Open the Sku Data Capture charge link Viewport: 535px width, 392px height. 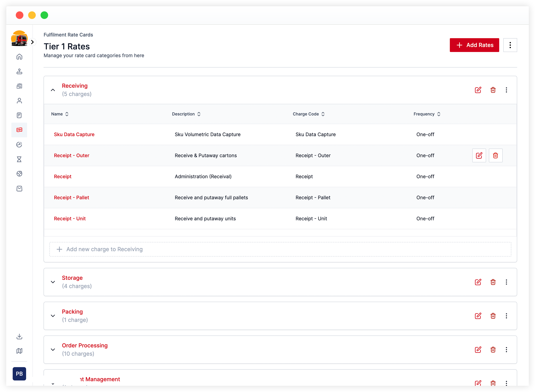click(74, 135)
